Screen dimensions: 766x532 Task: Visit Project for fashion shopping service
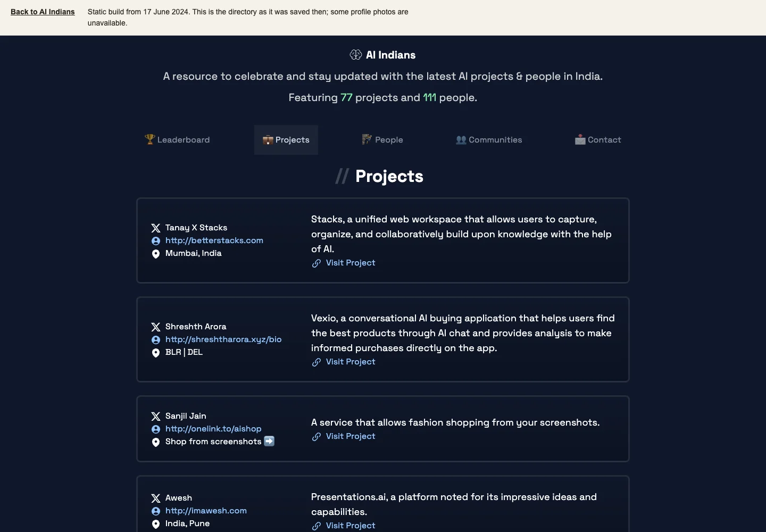pyautogui.click(x=351, y=436)
